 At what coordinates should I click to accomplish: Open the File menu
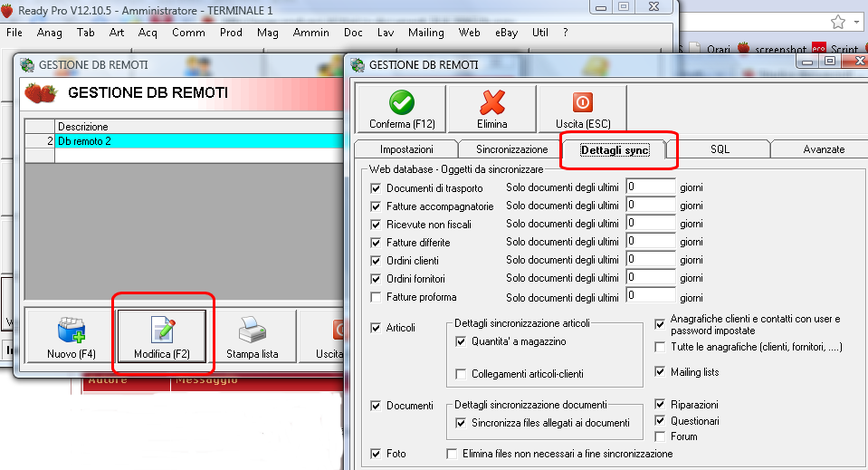[x=14, y=33]
